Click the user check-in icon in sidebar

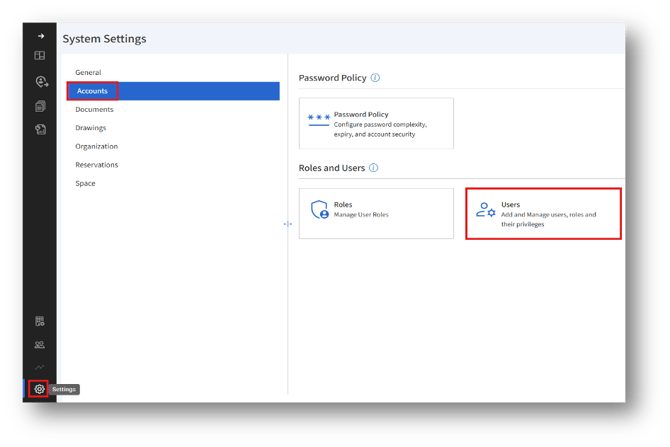point(40,82)
